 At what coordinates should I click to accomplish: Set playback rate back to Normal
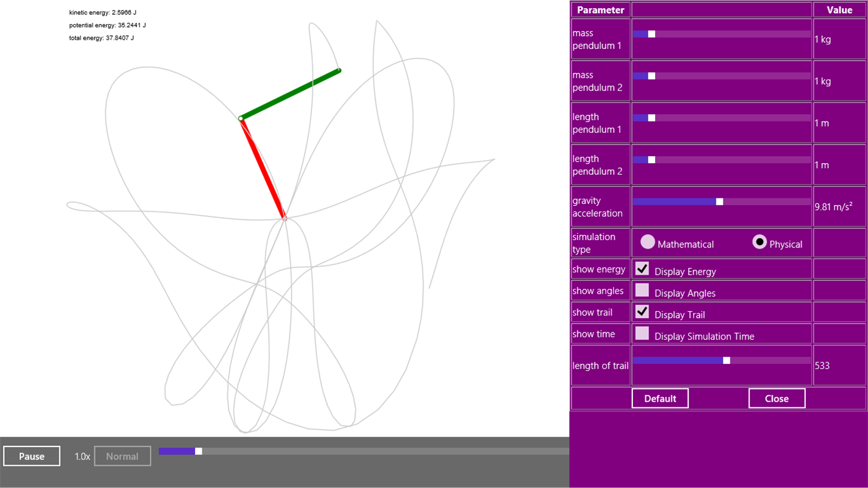pyautogui.click(x=122, y=456)
